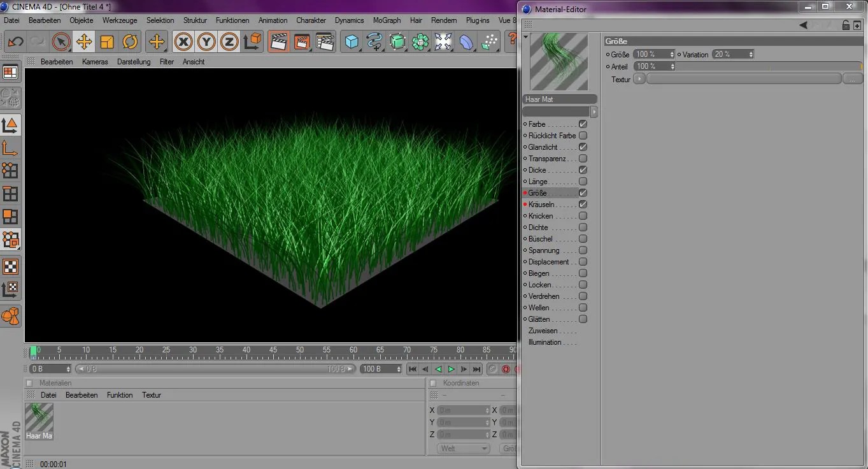Open the Welt coordinate system dropdown
The height and width of the screenshot is (469, 868).
click(463, 448)
